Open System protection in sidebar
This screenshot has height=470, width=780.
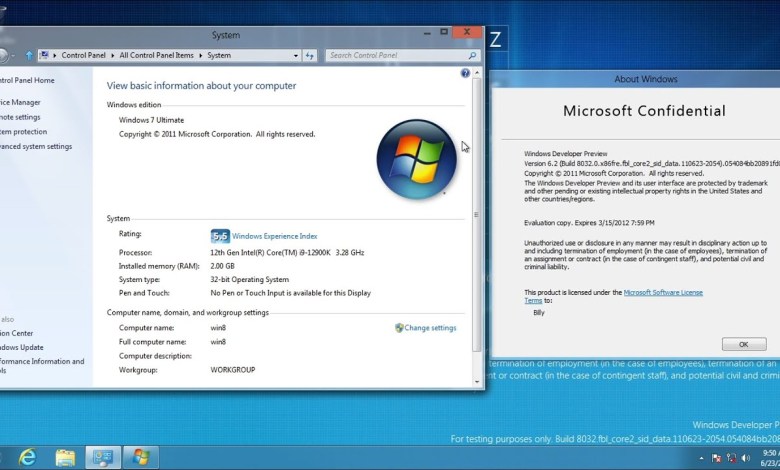[23, 132]
